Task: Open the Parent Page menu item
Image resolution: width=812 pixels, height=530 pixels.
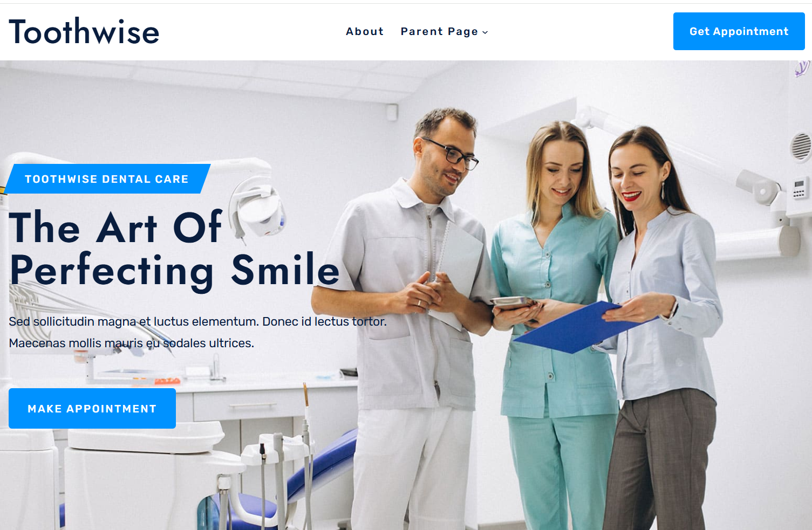Action: point(439,32)
